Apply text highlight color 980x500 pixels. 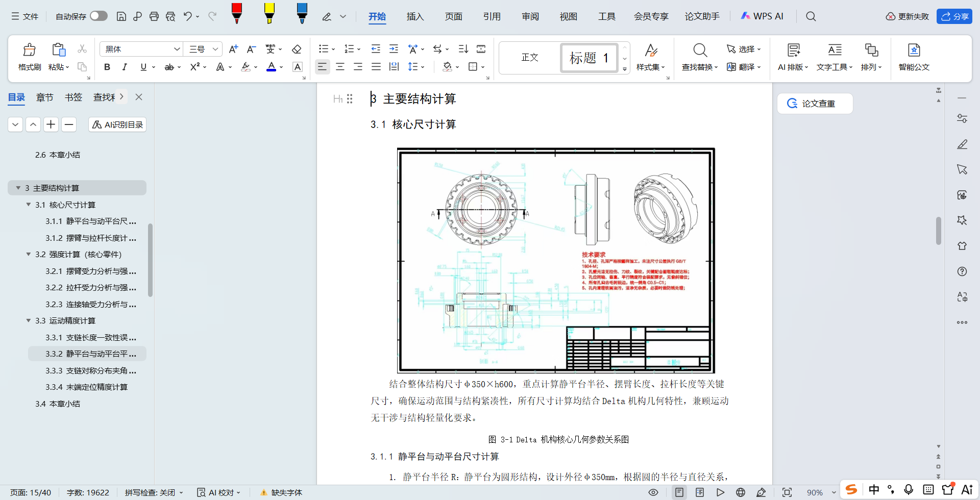point(246,67)
